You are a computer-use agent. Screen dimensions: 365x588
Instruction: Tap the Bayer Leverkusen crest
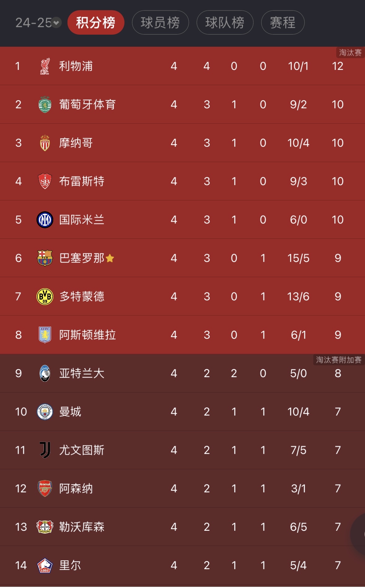click(45, 527)
